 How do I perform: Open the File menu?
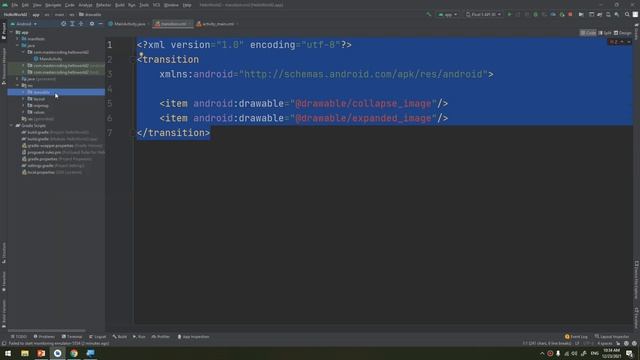[15, 5]
